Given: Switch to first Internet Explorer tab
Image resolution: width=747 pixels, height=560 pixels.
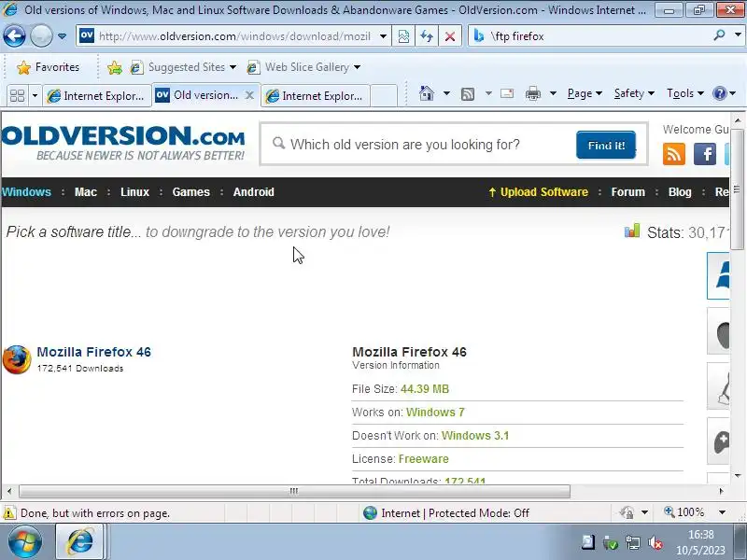Looking at the screenshot, I should coord(97,96).
